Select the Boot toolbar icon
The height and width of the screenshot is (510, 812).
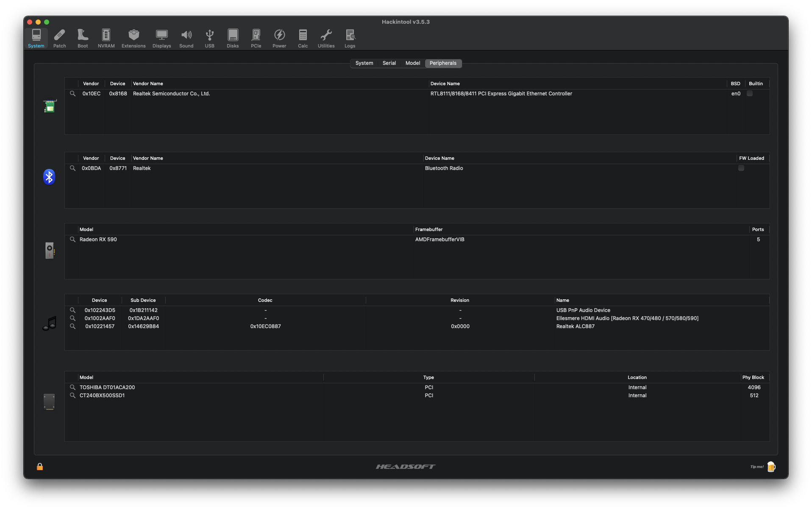click(x=83, y=38)
